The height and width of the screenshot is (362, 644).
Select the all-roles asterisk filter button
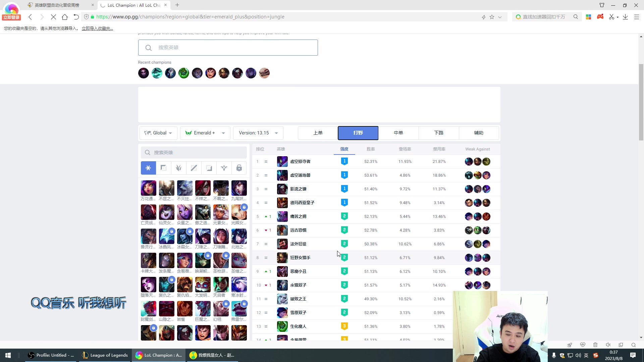(148, 168)
